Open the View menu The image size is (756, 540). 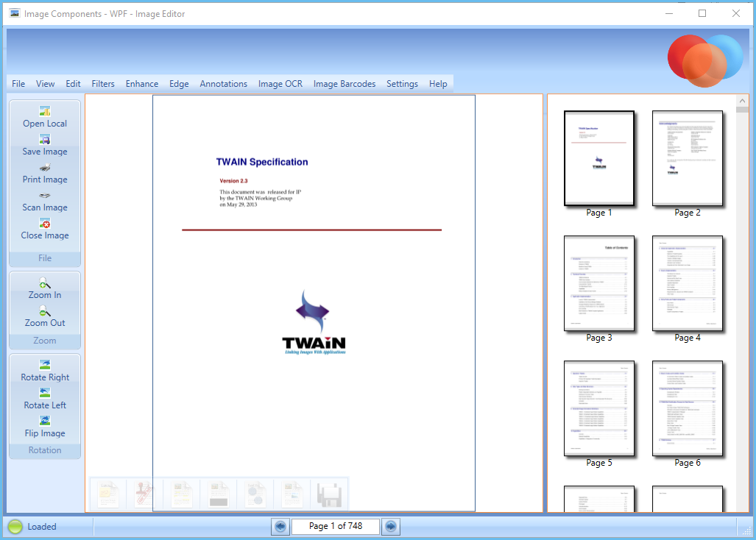(46, 84)
